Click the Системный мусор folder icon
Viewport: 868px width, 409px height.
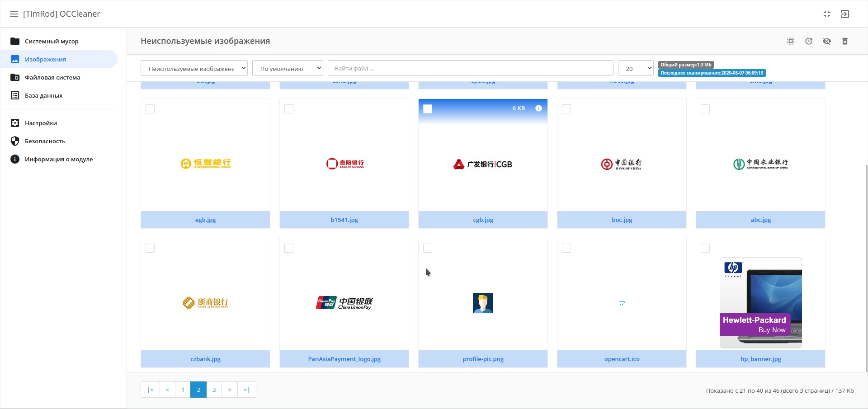pyautogui.click(x=15, y=41)
